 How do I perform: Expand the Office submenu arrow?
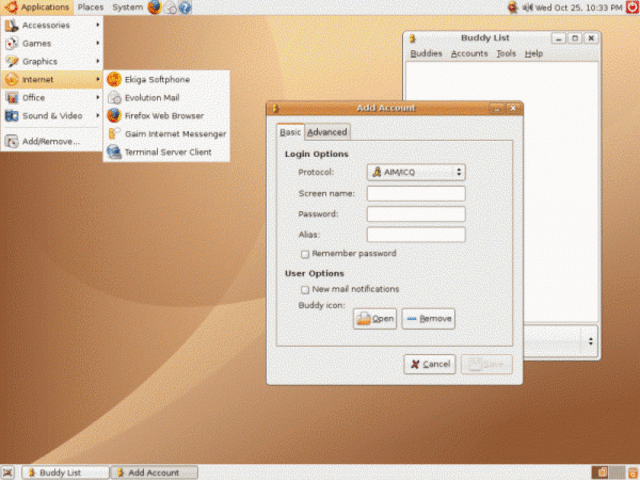pos(98,97)
